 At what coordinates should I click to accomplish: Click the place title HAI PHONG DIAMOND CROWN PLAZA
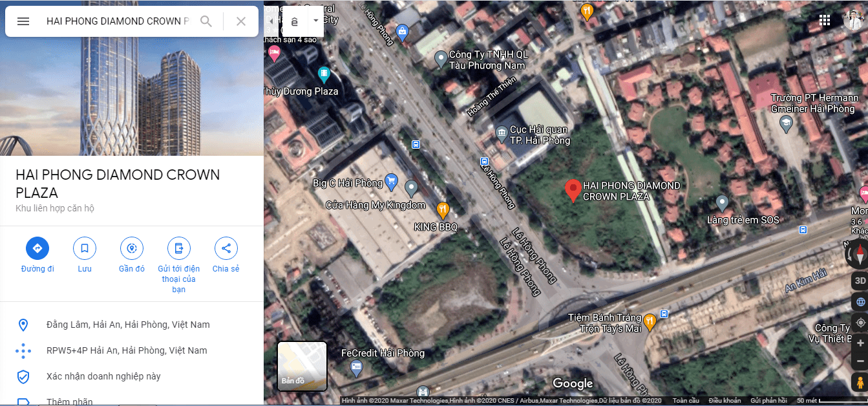[x=118, y=184]
